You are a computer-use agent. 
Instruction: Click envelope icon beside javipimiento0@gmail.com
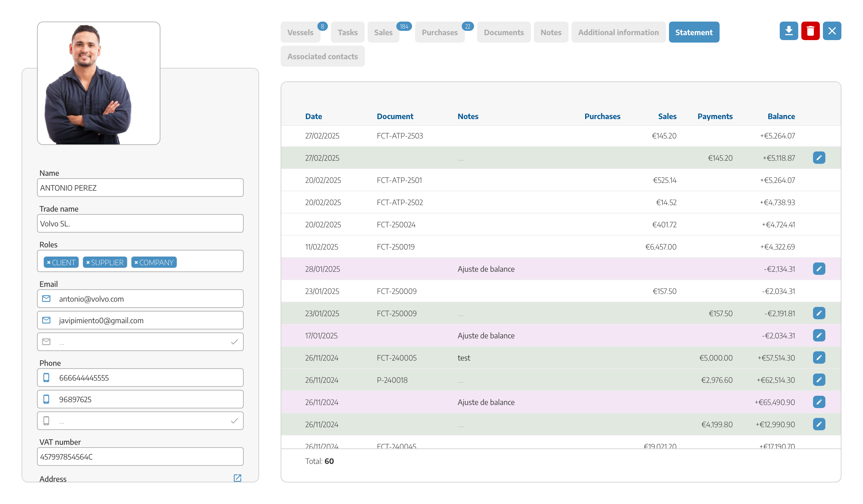(46, 320)
